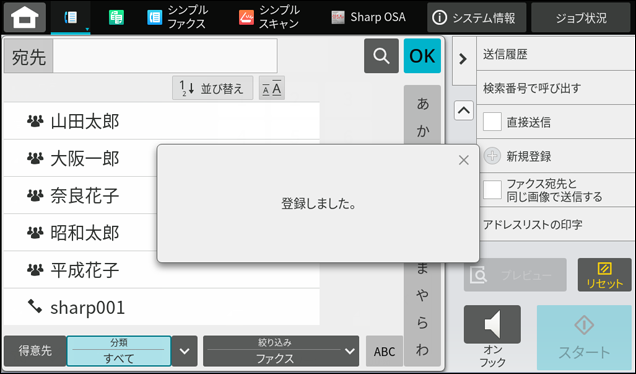Viewport: 636px width, 374px height.
Task: Open ジョブ状況 job status
Action: 581,17
